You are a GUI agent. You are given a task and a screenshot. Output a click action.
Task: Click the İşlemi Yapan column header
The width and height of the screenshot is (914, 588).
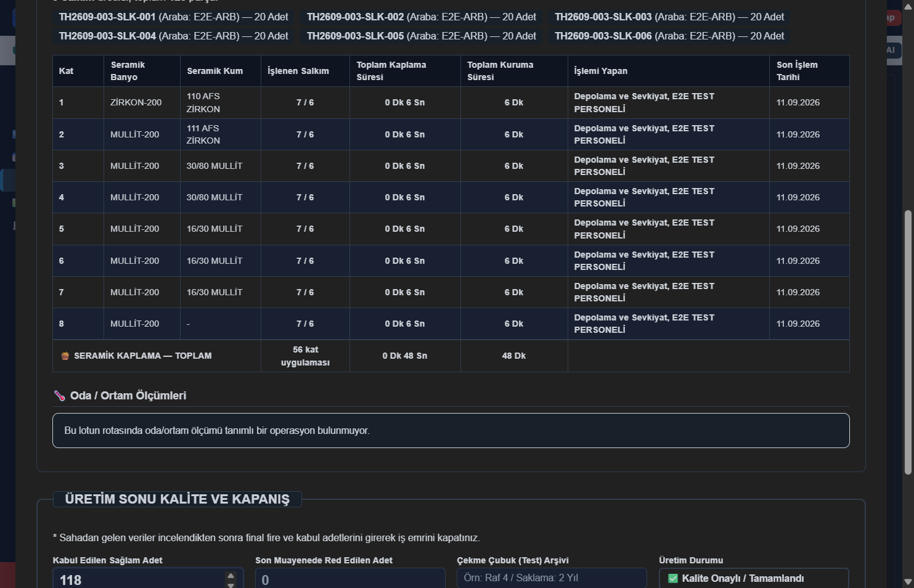click(x=669, y=71)
